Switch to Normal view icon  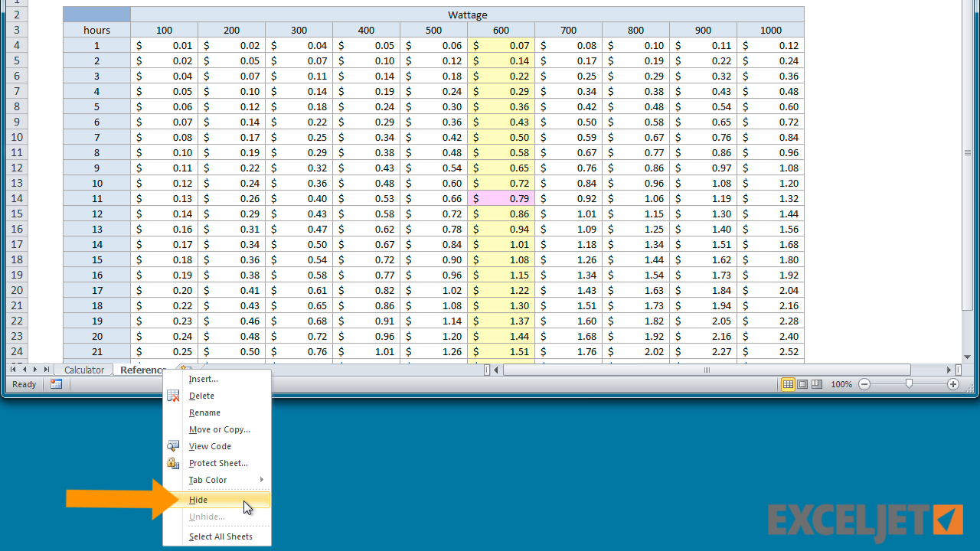point(788,384)
